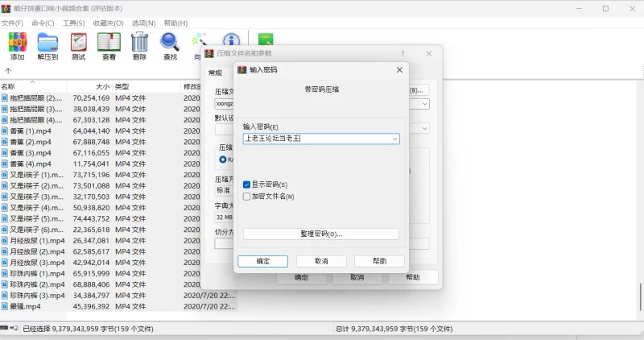
Task: Click the file icon of 最骚.mp4
Action: [x=5, y=307]
